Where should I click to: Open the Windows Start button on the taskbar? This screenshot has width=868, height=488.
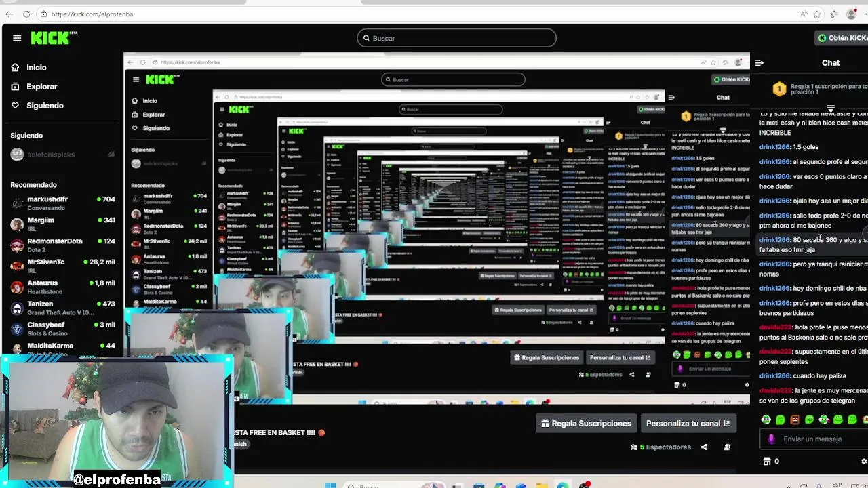pos(330,485)
